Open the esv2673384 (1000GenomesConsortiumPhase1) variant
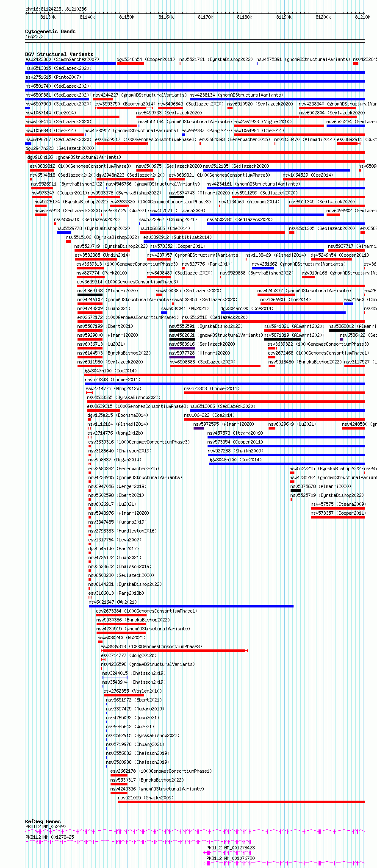 [x=147, y=611]
